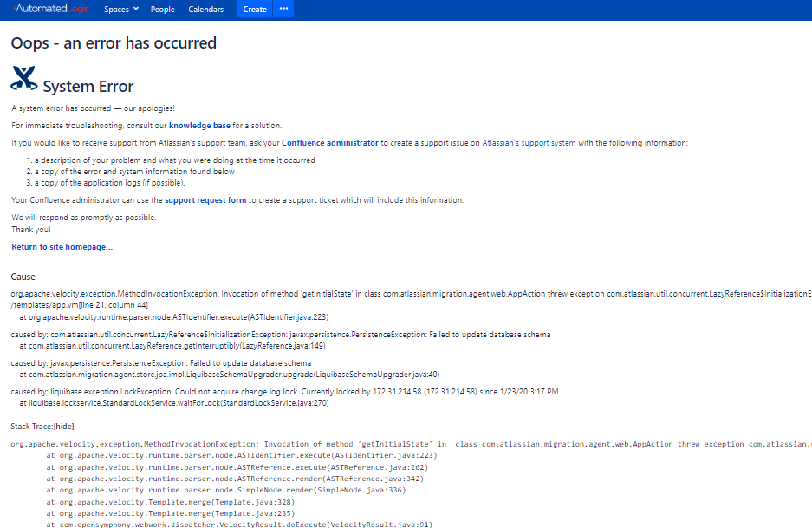812x528 pixels.
Task: Click the Confluence X logo icon
Action: (23, 79)
